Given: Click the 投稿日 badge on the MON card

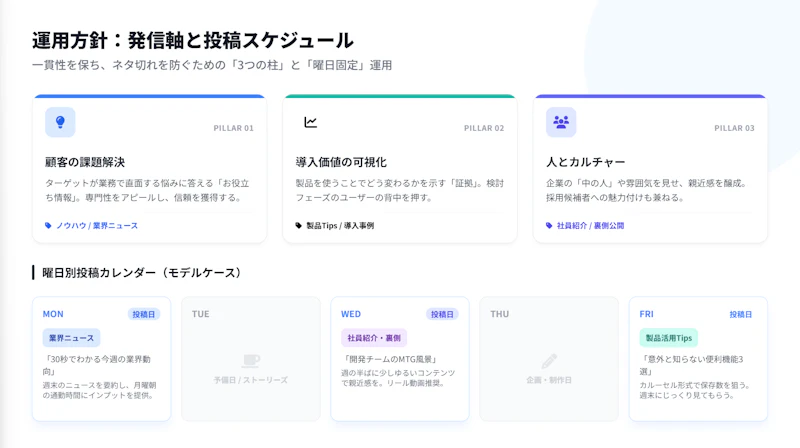Looking at the screenshot, I should coord(144,314).
